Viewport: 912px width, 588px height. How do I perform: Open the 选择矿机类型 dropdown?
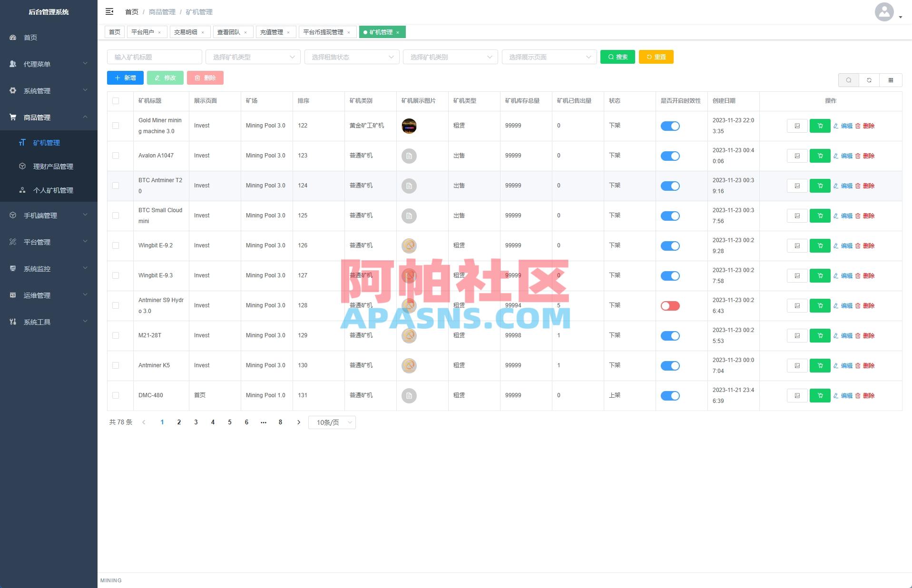pos(253,57)
